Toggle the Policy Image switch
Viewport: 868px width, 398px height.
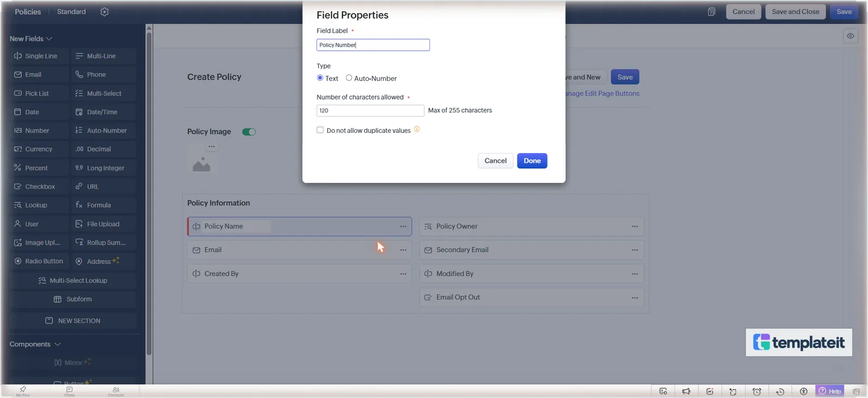(249, 132)
